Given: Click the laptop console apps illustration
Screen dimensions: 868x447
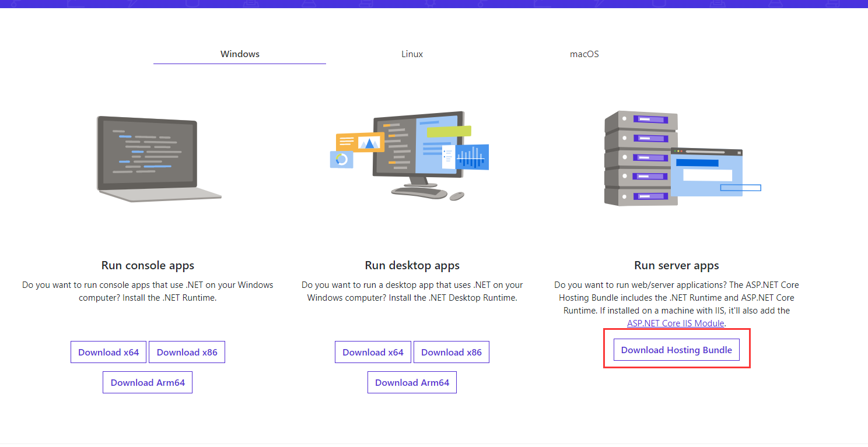Looking at the screenshot, I should click(159, 159).
